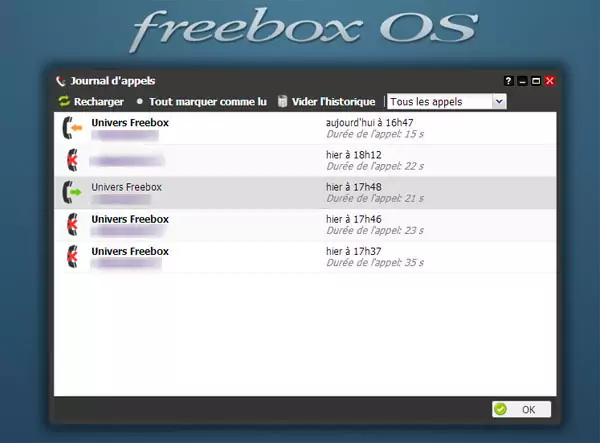The width and height of the screenshot is (600, 443).
Task: Click 'Durée de l'appel: 22 s' text
Action: click(375, 166)
